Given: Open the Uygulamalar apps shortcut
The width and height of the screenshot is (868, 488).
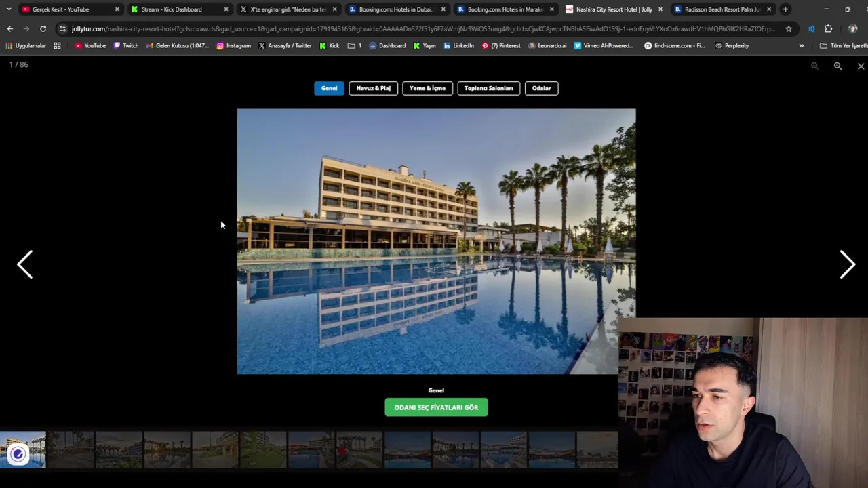Looking at the screenshot, I should coord(26,45).
